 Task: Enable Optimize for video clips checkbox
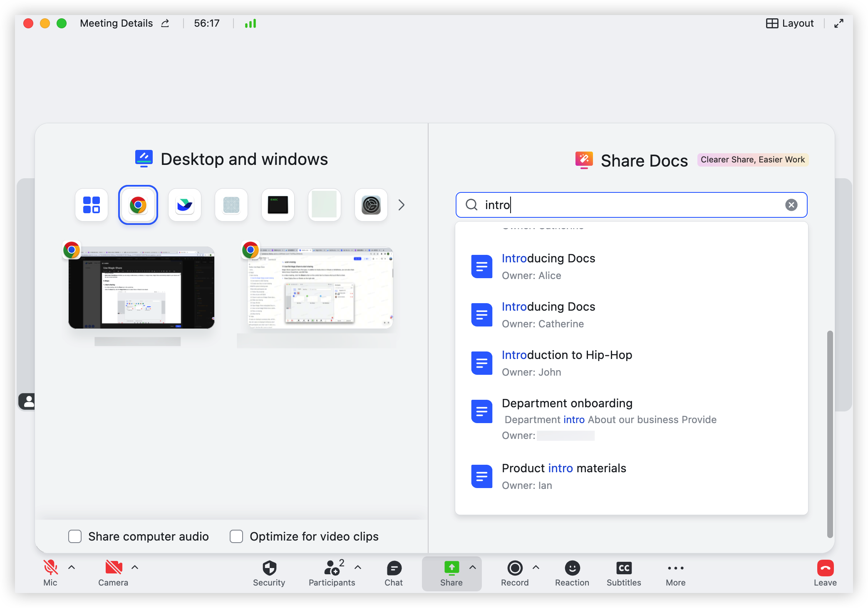click(x=236, y=536)
